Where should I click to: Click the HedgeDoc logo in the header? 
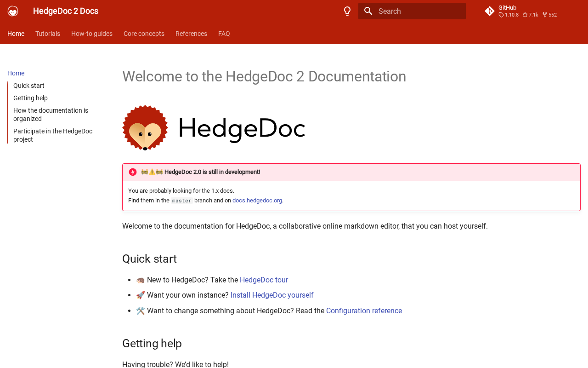pyautogui.click(x=13, y=11)
